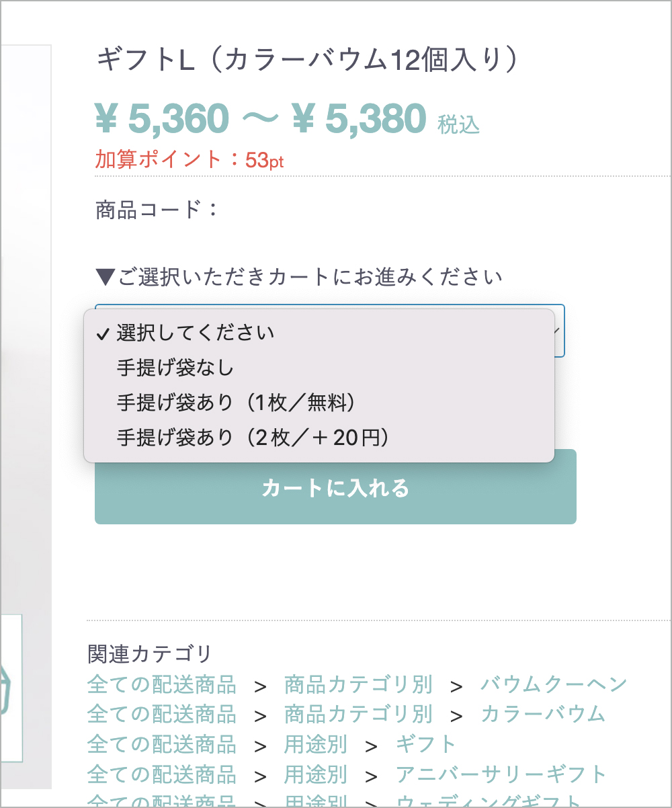Screen dimensions: 672x808
Task: Open アニバーサリーギフト category link
Action: click(x=501, y=774)
